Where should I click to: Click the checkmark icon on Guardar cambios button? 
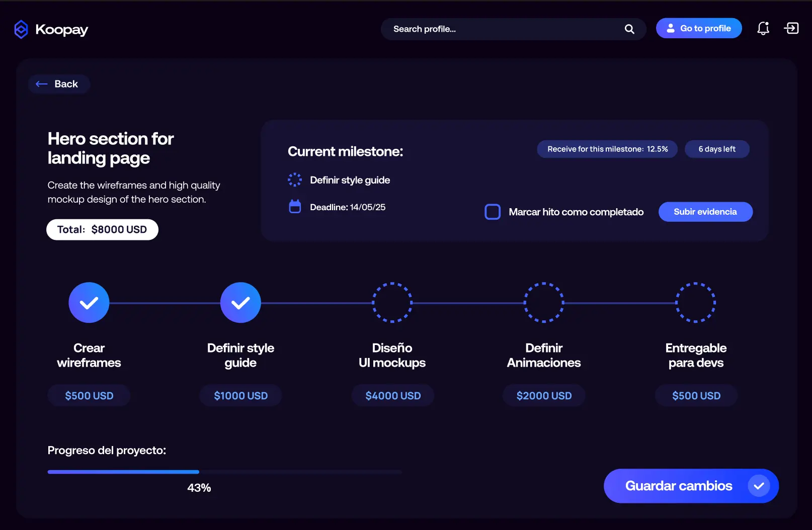(x=760, y=486)
